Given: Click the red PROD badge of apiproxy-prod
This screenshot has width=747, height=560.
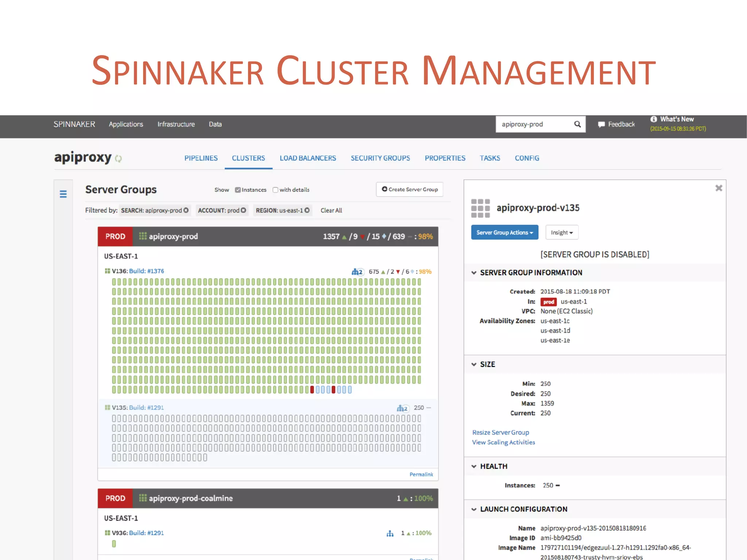Looking at the screenshot, I should 115,236.
